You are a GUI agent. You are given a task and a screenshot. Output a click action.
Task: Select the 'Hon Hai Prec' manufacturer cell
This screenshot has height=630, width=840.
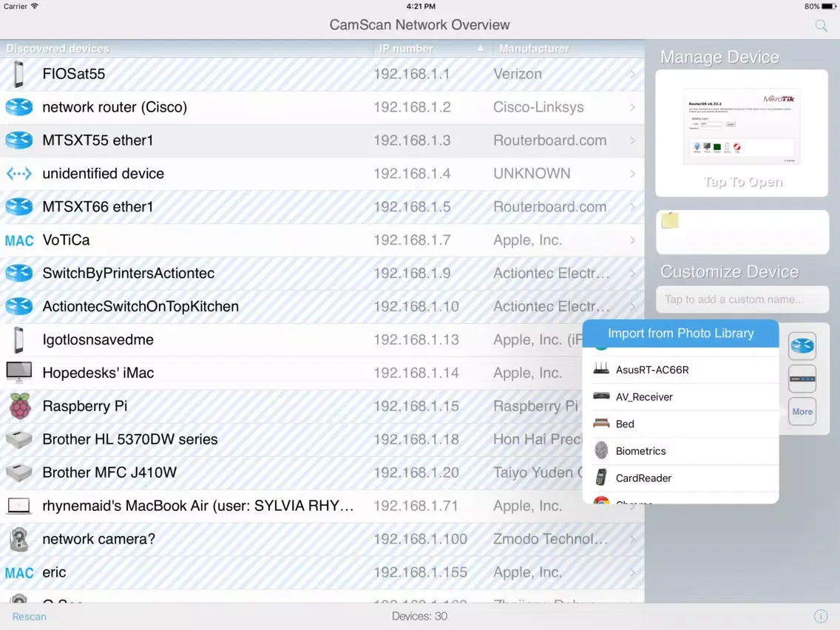point(538,439)
